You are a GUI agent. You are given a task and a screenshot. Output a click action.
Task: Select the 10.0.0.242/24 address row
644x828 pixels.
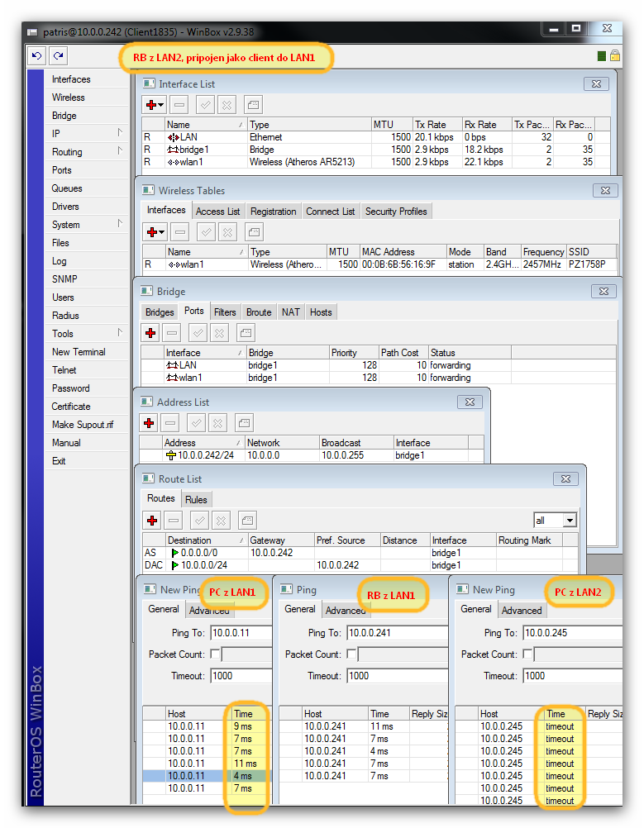(x=311, y=455)
